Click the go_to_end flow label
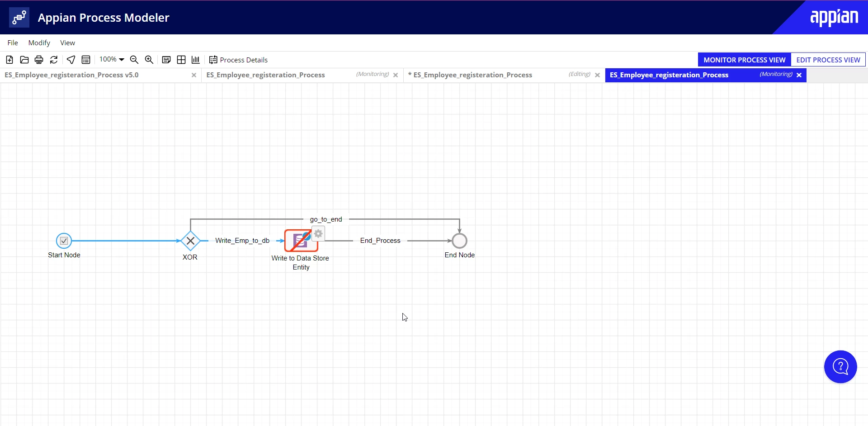The image size is (868, 426). pos(326,219)
